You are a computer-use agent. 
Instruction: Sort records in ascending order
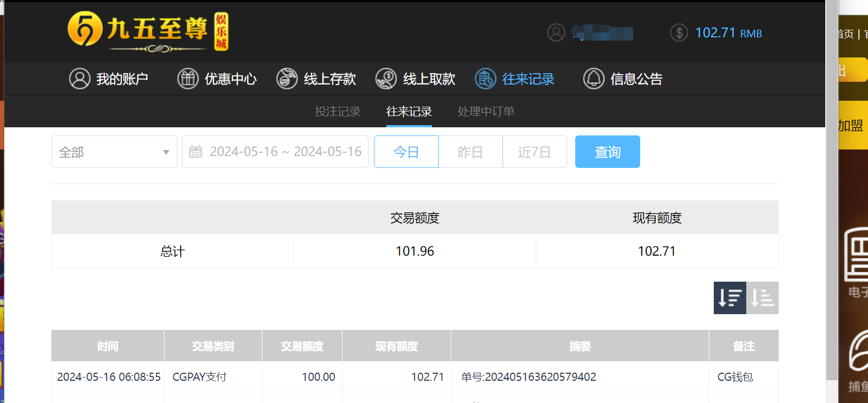pos(762,298)
